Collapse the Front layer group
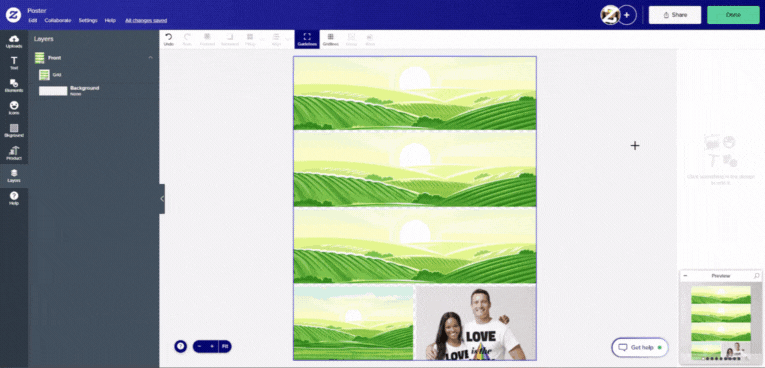Image resolution: width=765 pixels, height=368 pixels. (150, 58)
